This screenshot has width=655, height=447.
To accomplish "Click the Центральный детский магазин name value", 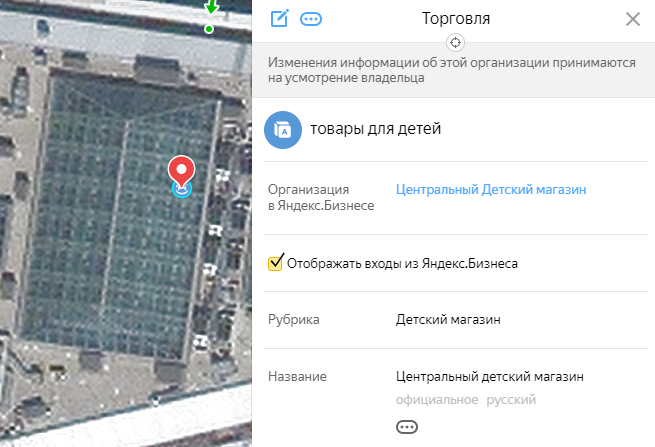I will 490,376.
